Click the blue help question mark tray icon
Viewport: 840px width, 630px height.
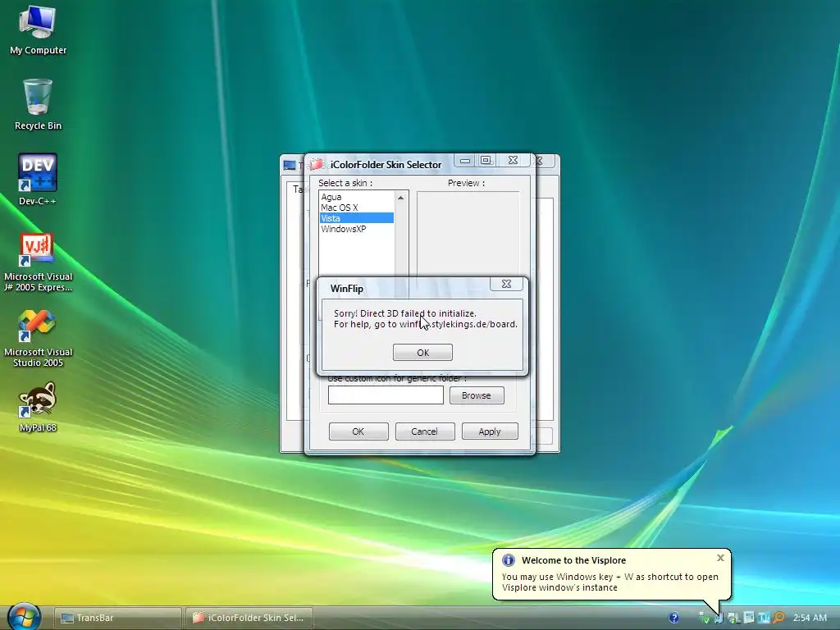674,618
